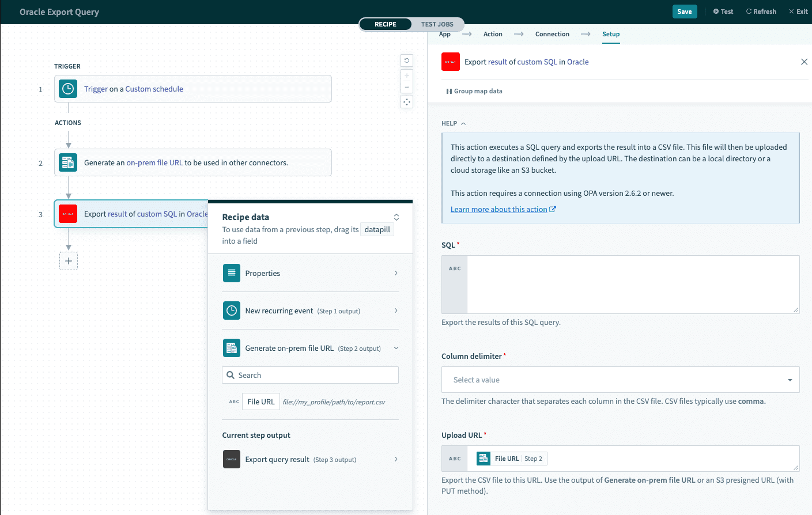
Task: Click the Oracle app icon in the Setup header
Action: (450, 62)
